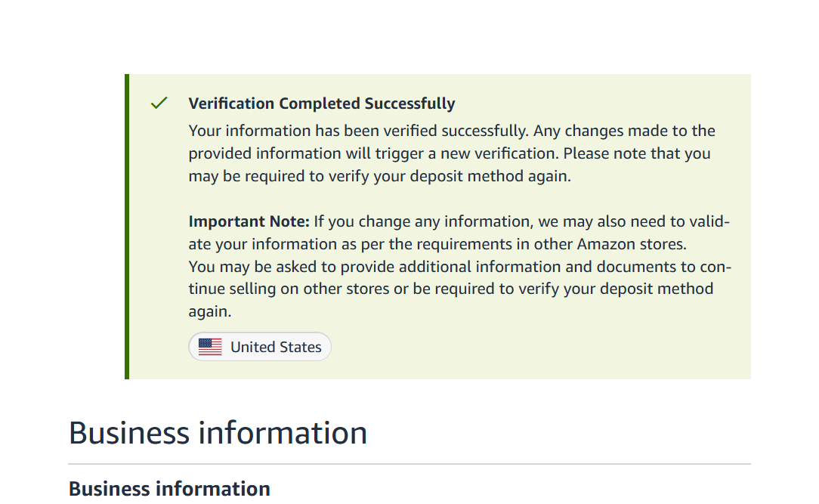Click the smaller bold Business information subheading
Viewport: 819px width, 504px height.
click(x=169, y=489)
